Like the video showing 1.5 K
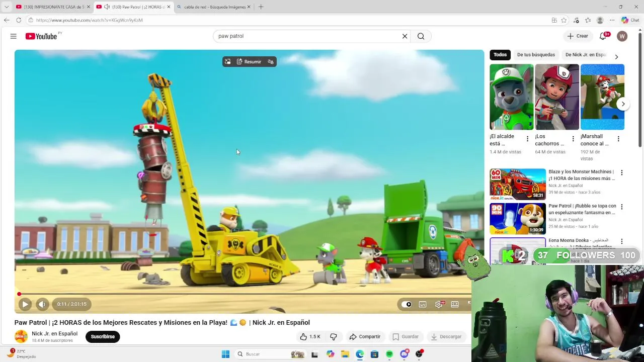The image size is (644, 362). 310,337
